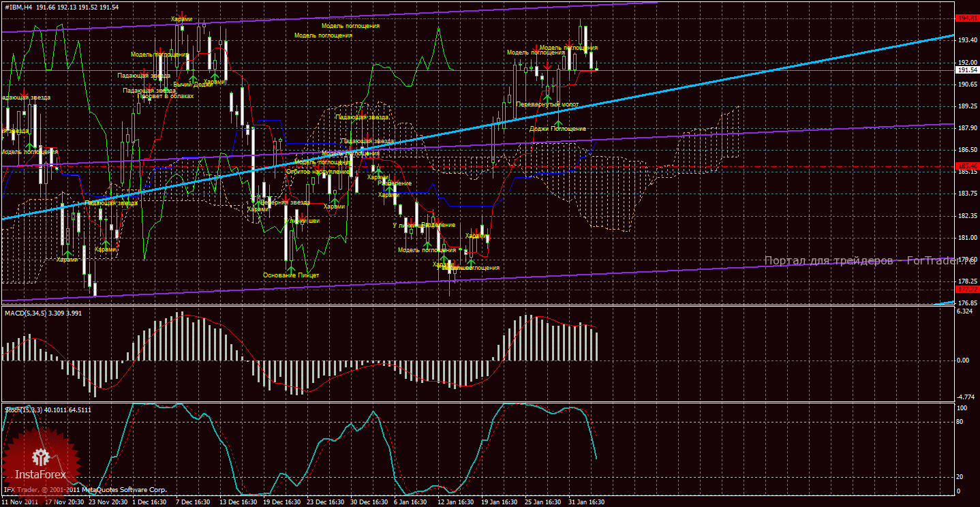Click the red 177.72 price level tag
The height and width of the screenshot is (507, 980).
[967, 290]
